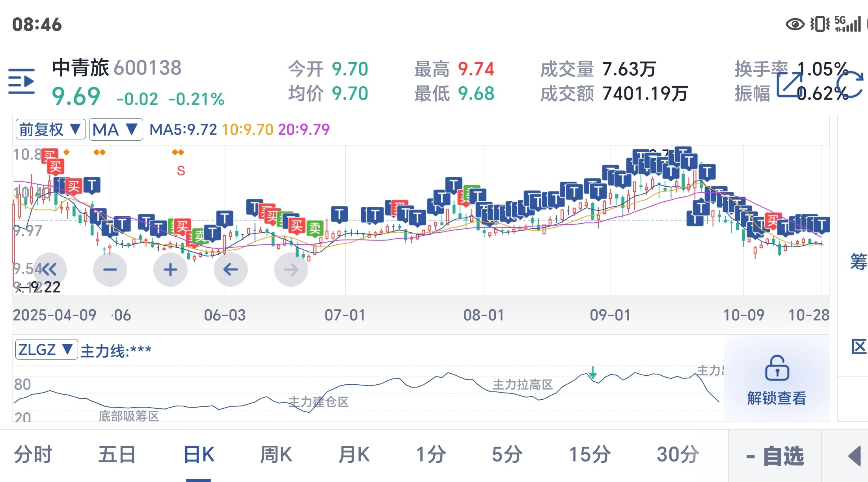
Task: Open the 前复权 adjustment dropdown
Action: coord(50,130)
